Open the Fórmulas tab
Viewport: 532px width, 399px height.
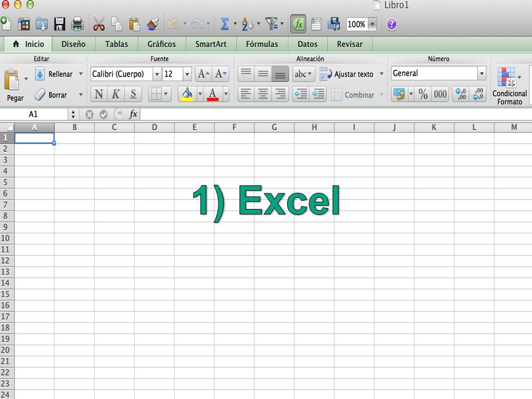pyautogui.click(x=262, y=44)
